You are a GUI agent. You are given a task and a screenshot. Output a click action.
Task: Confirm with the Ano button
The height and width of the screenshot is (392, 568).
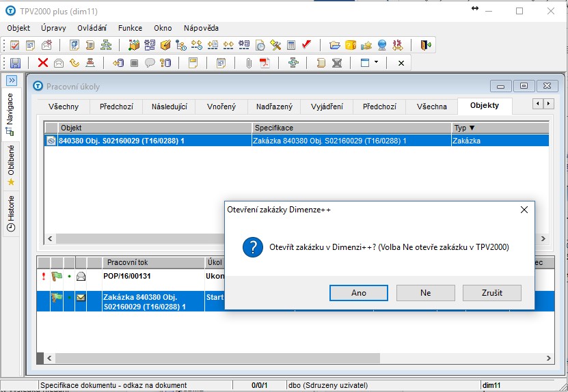click(359, 293)
